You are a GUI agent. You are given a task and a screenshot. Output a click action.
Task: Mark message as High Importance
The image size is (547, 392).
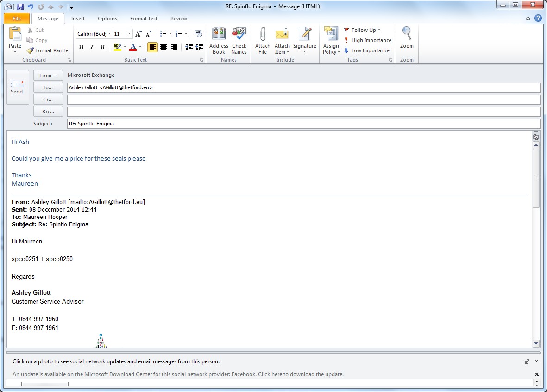pos(367,40)
